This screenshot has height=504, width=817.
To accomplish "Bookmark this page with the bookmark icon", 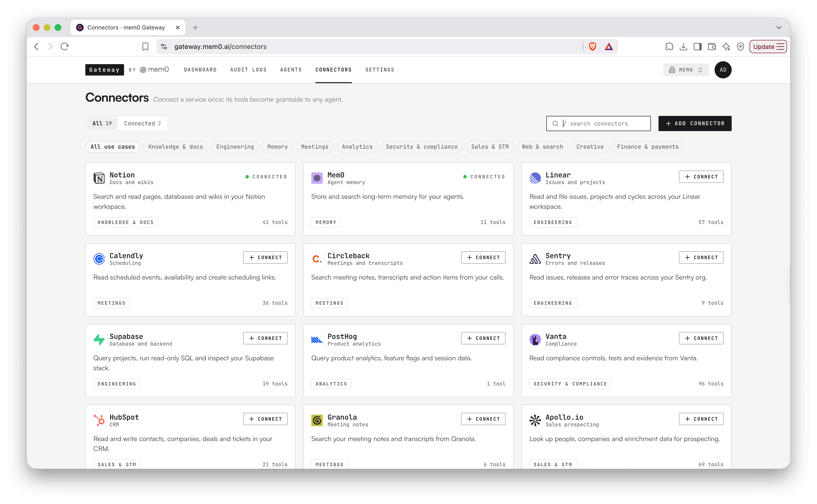I will click(145, 47).
